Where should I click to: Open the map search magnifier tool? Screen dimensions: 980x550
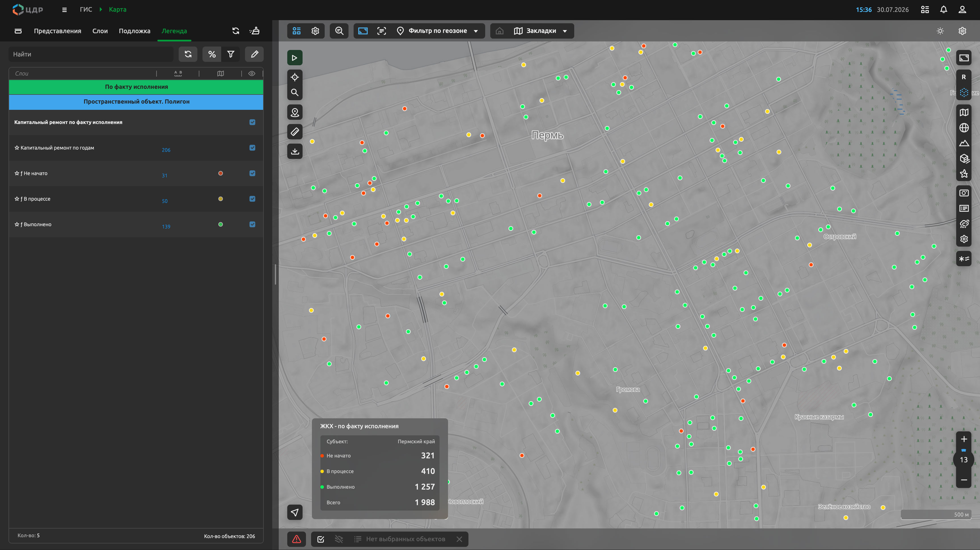click(294, 93)
